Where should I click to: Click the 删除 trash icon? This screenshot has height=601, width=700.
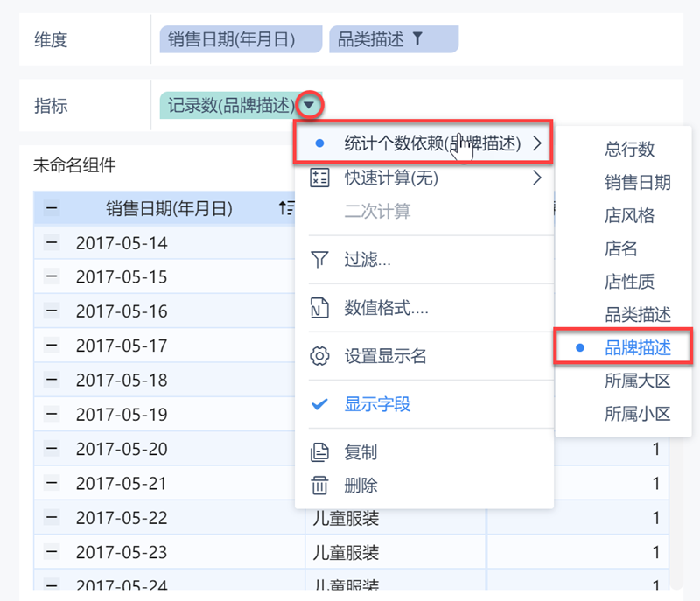[319, 486]
